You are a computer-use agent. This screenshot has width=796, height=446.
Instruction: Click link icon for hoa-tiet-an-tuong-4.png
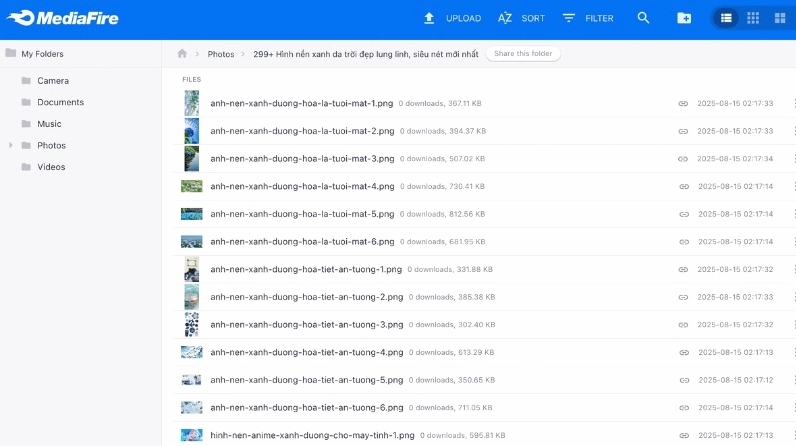click(683, 352)
